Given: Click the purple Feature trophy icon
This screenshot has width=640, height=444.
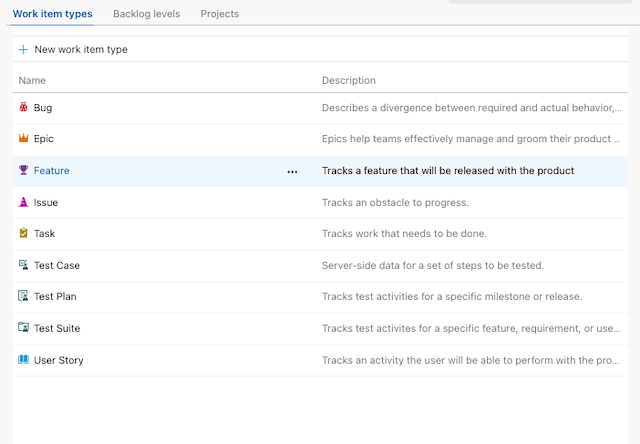Looking at the screenshot, I should coord(24,171).
